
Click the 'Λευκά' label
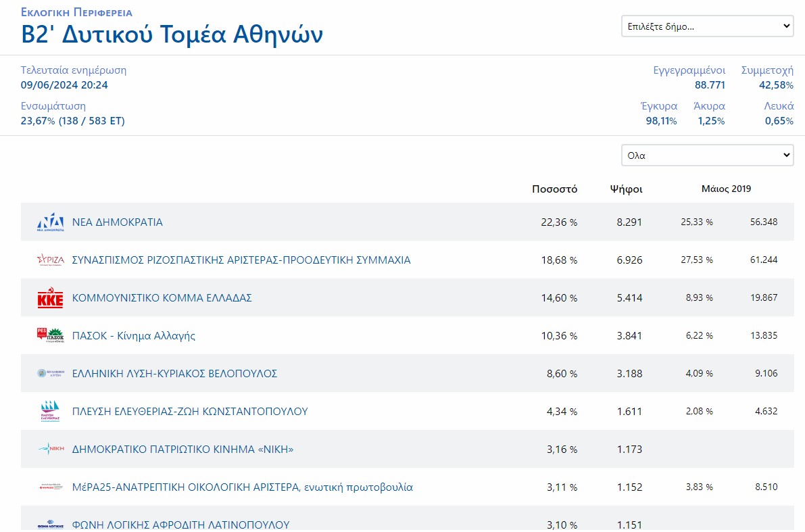tap(779, 106)
